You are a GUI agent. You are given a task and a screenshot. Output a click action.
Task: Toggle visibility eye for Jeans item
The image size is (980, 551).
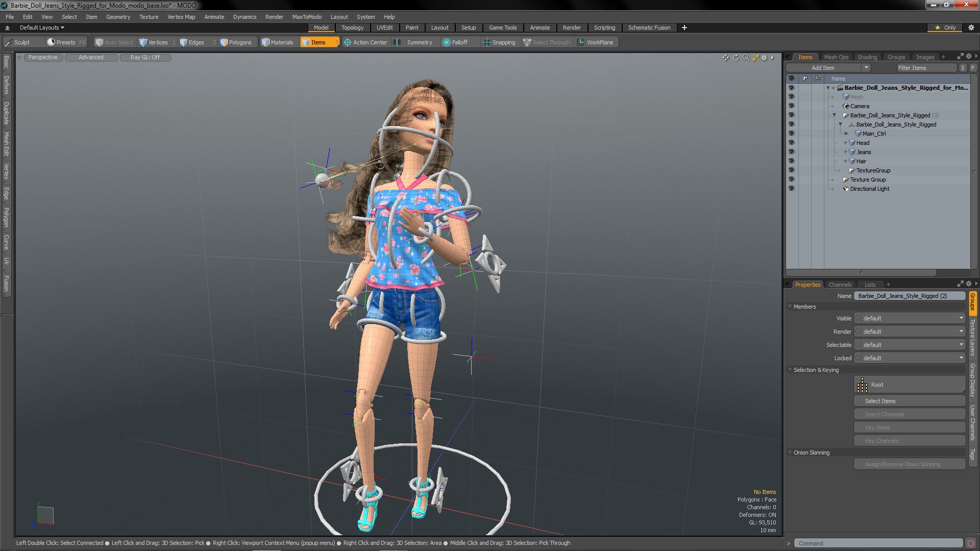[791, 152]
